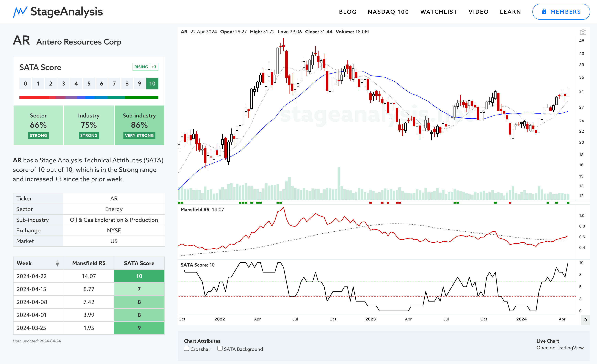The image size is (597, 364).
Task: Open the Blog menu item
Action: (x=347, y=12)
